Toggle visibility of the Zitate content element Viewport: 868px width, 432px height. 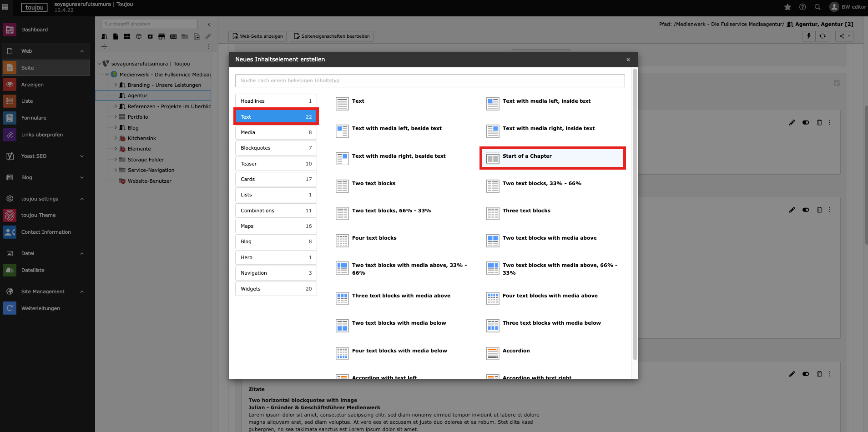click(806, 374)
